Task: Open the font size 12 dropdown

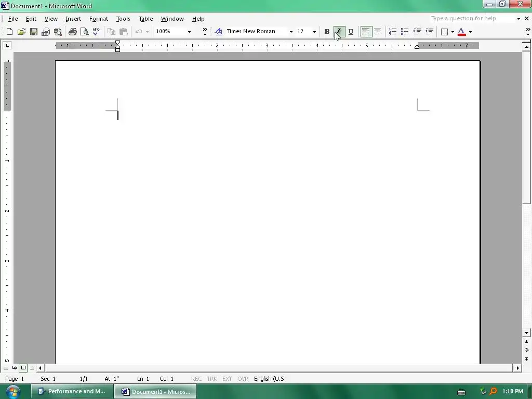Action: click(x=314, y=32)
